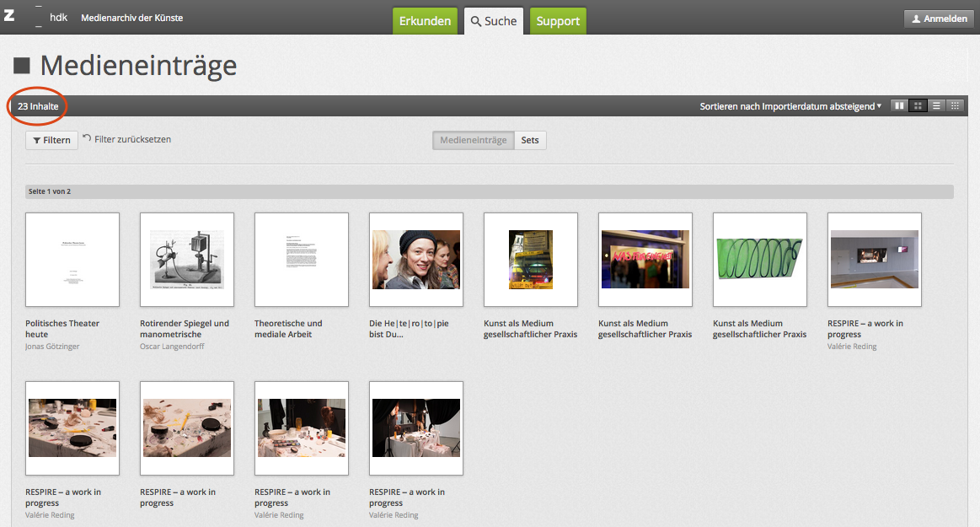The width and height of the screenshot is (980, 527).
Task: Select the miniature thumbnails view icon
Action: 955,106
